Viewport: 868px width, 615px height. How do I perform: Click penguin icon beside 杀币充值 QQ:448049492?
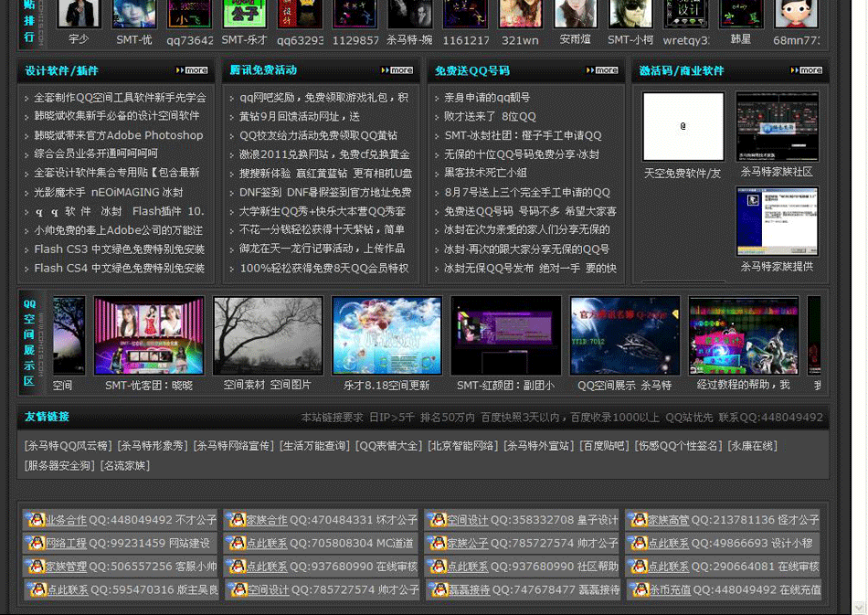click(x=641, y=589)
